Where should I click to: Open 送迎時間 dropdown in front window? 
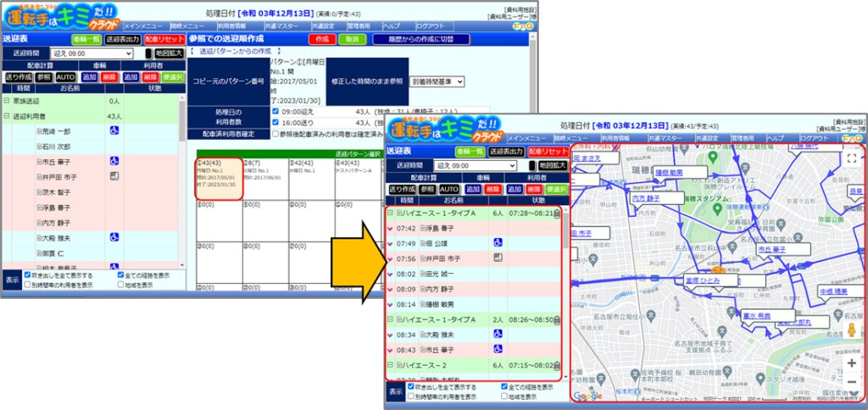coord(476,165)
